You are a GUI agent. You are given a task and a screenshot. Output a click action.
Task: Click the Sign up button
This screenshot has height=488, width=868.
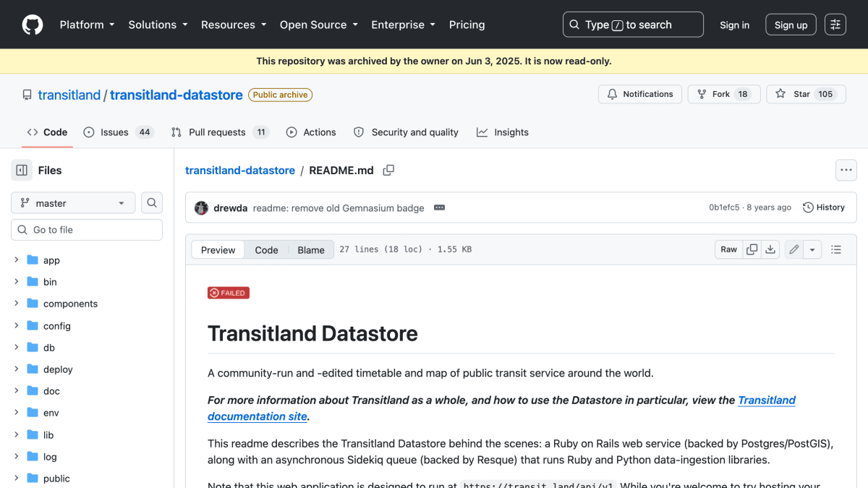(x=791, y=25)
